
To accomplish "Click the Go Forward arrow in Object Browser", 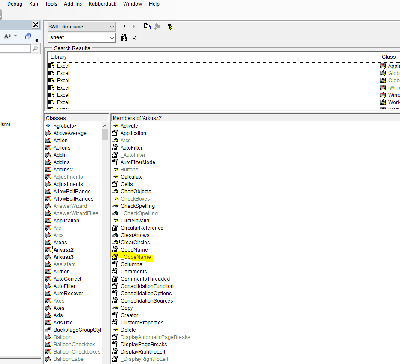I will pos(134,26).
